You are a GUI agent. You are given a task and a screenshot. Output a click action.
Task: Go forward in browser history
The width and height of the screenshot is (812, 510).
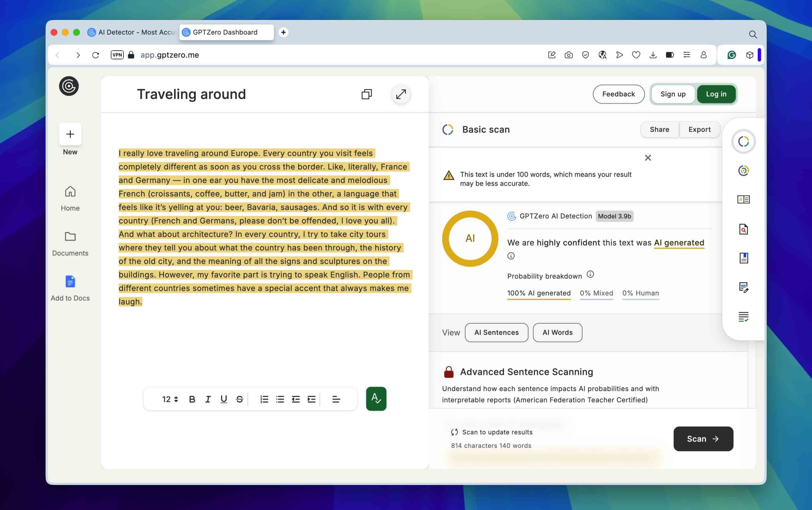(78, 55)
